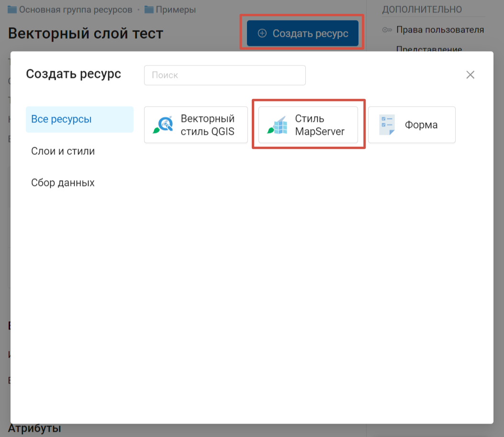Select the Все ресурсы category
The image size is (504, 437).
pos(79,119)
